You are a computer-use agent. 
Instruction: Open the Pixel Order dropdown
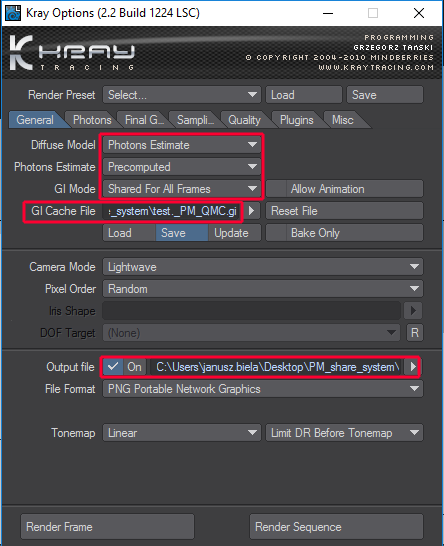(263, 289)
